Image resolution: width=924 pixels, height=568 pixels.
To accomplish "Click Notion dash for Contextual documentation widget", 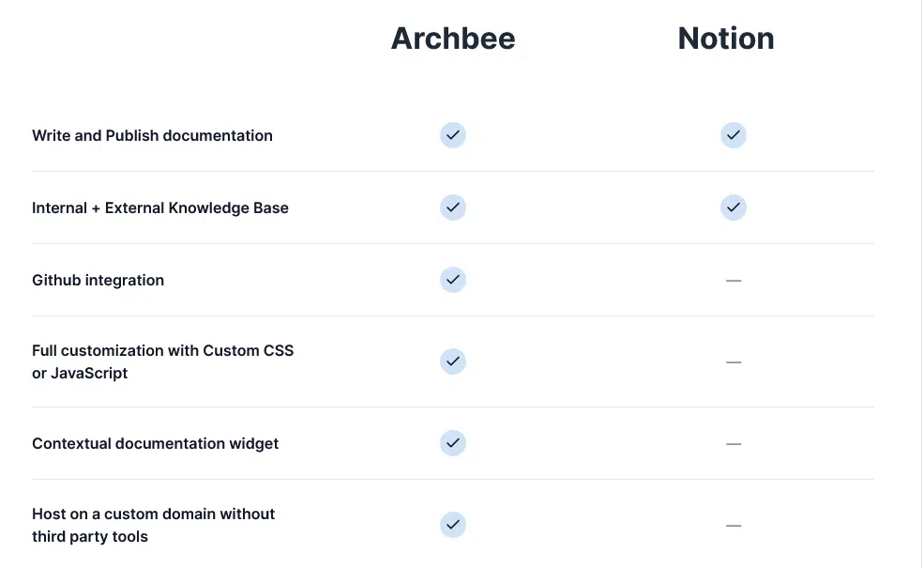I will click(x=734, y=443).
